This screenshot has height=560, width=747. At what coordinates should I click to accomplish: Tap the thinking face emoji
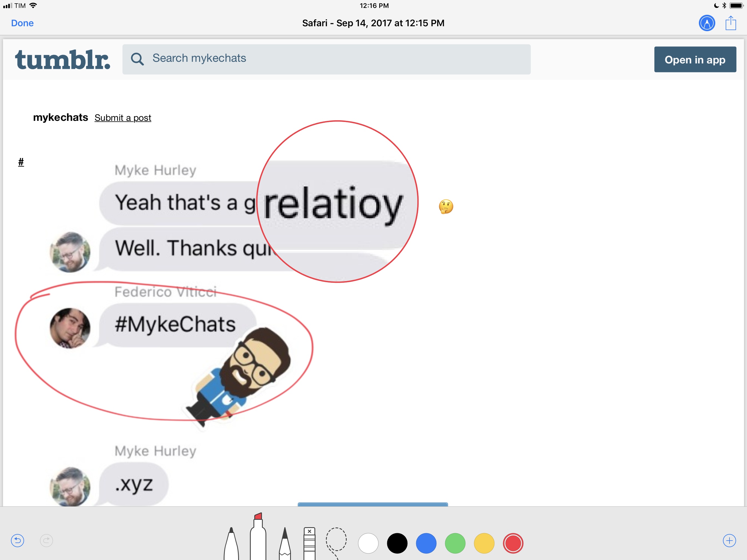(446, 207)
